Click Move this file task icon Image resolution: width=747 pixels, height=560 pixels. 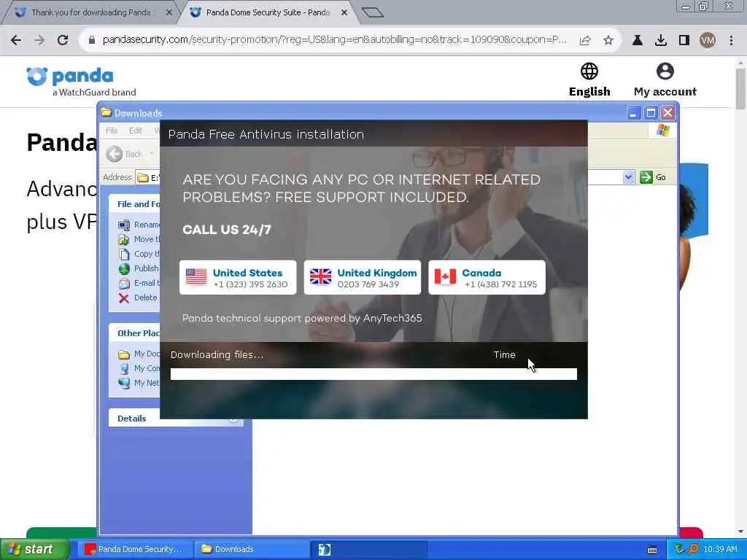coord(124,239)
